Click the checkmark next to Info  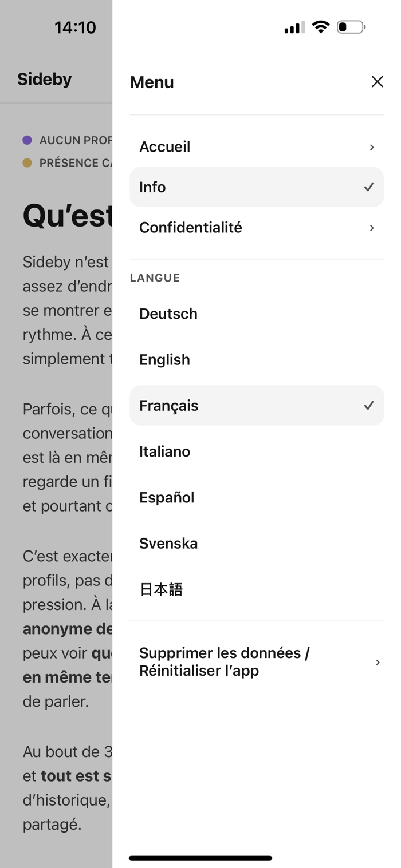[369, 187]
